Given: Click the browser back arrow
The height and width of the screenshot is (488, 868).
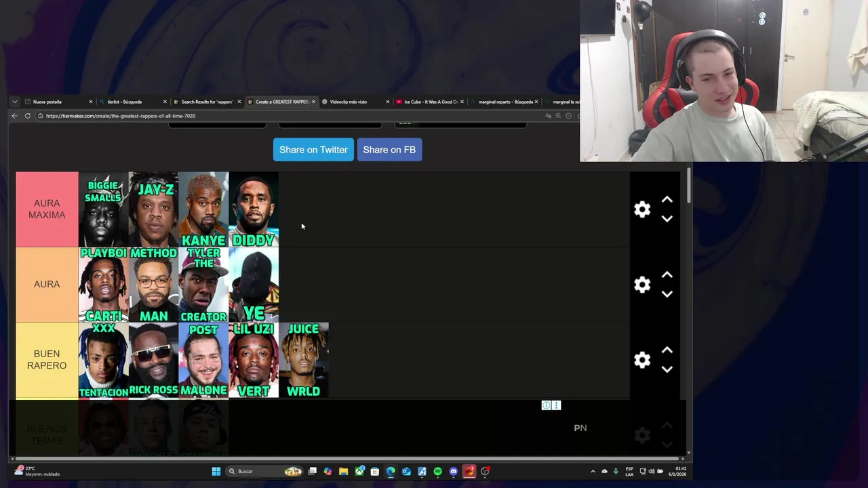Looking at the screenshot, I should (14, 116).
